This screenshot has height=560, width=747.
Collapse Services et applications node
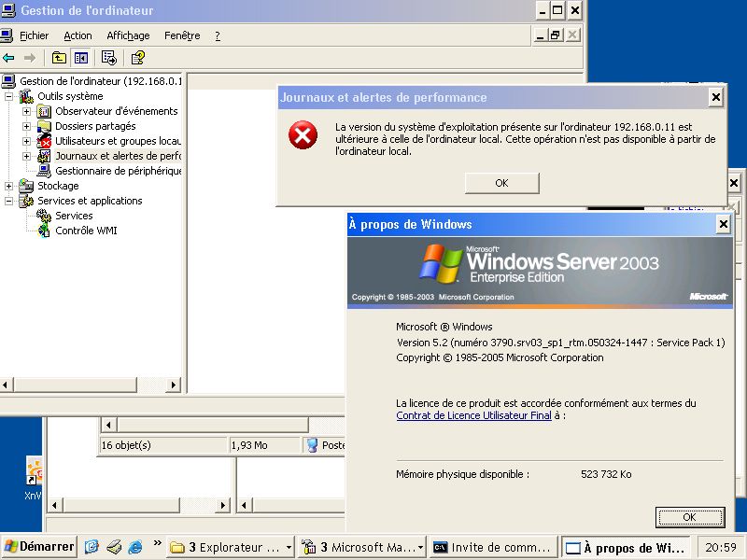click(x=8, y=201)
